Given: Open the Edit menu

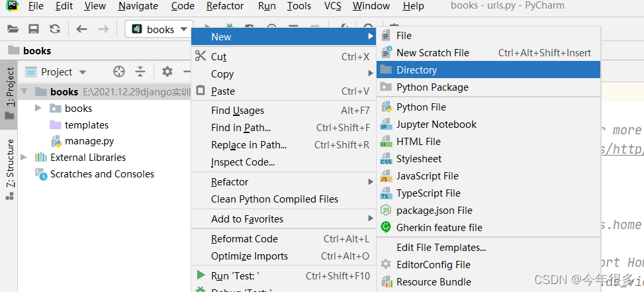Looking at the screenshot, I should pyautogui.click(x=64, y=6).
